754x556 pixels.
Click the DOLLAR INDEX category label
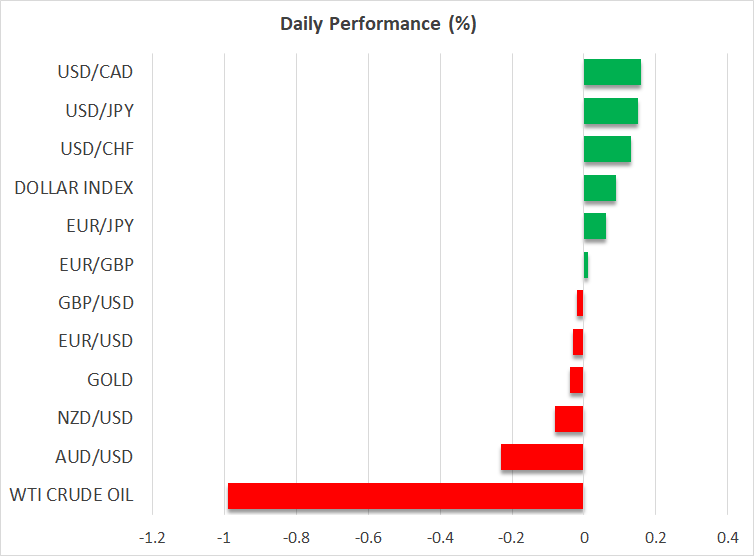74,188
